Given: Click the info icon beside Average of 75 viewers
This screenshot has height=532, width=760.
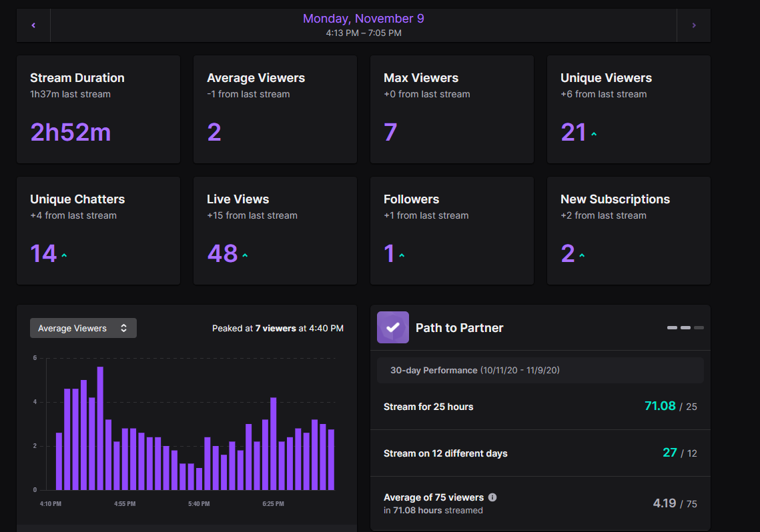Looking at the screenshot, I should (492, 497).
